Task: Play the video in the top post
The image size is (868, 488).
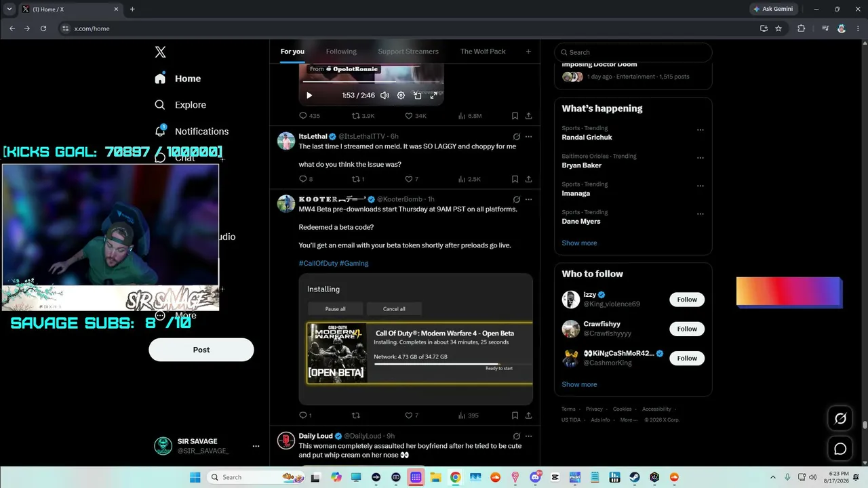Action: [309, 96]
